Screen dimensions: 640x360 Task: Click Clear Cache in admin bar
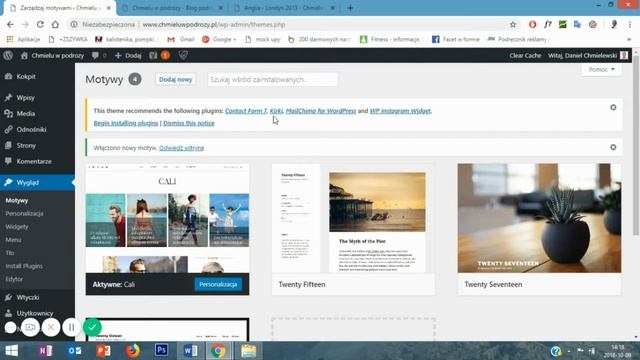point(525,56)
